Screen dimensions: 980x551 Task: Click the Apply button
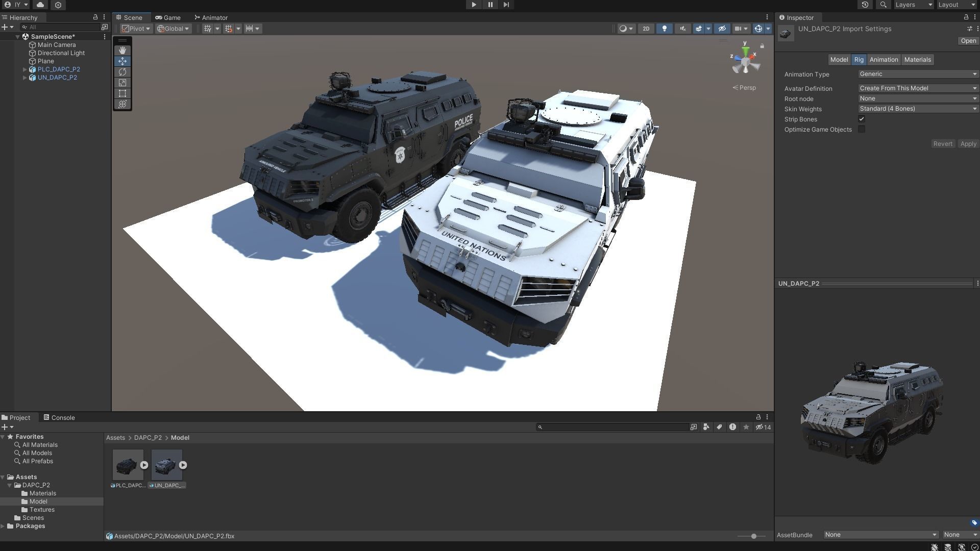(968, 144)
